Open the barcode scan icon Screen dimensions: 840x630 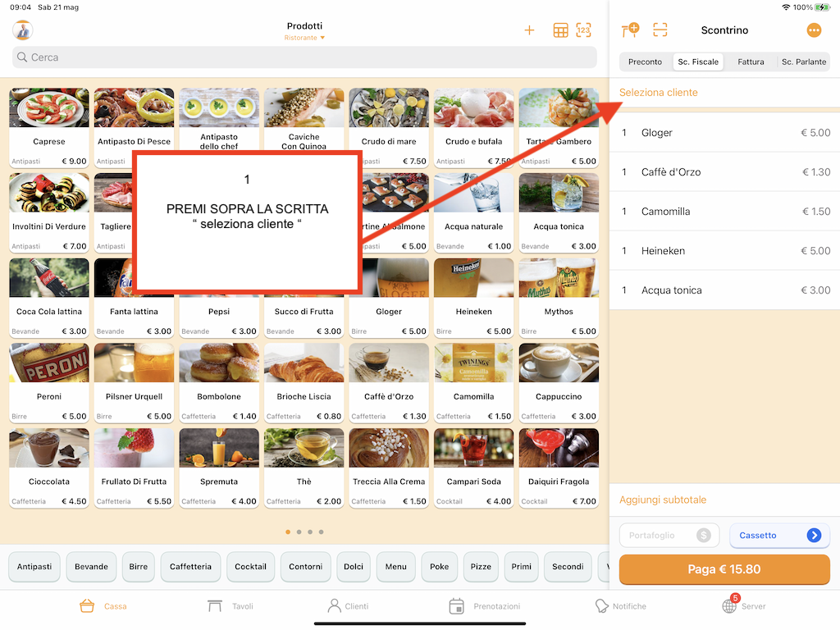[x=660, y=30]
